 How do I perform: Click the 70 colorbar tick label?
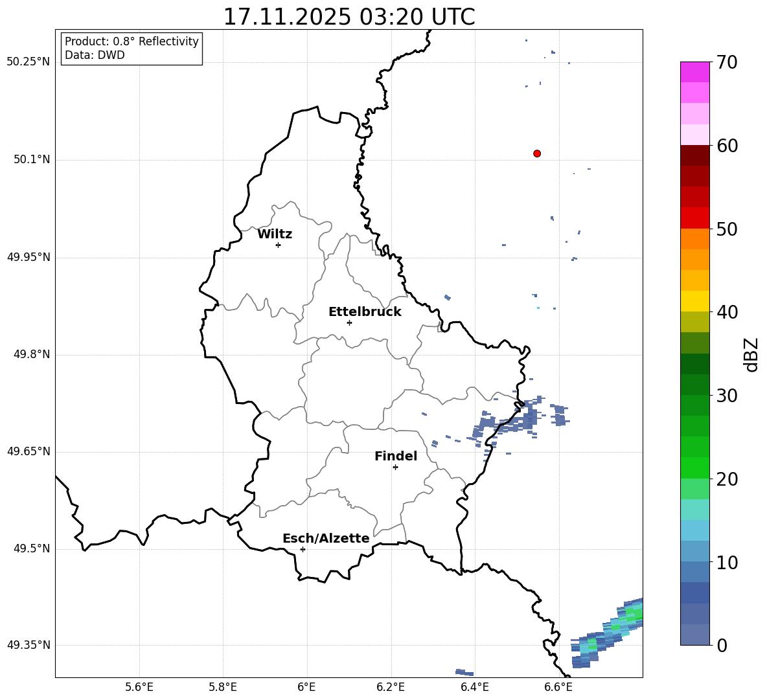coord(727,62)
